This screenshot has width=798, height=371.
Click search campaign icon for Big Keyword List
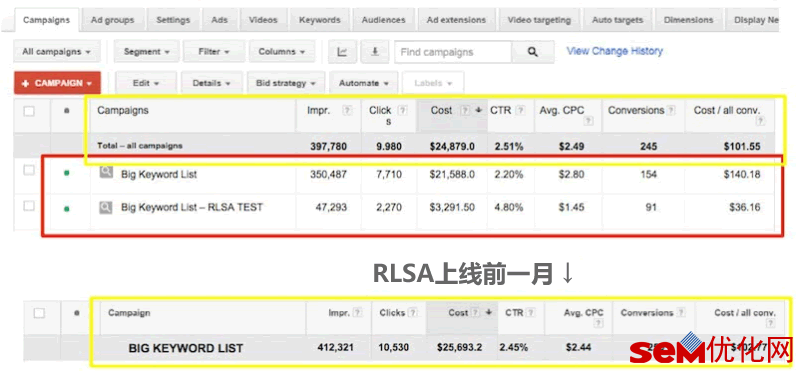point(106,173)
